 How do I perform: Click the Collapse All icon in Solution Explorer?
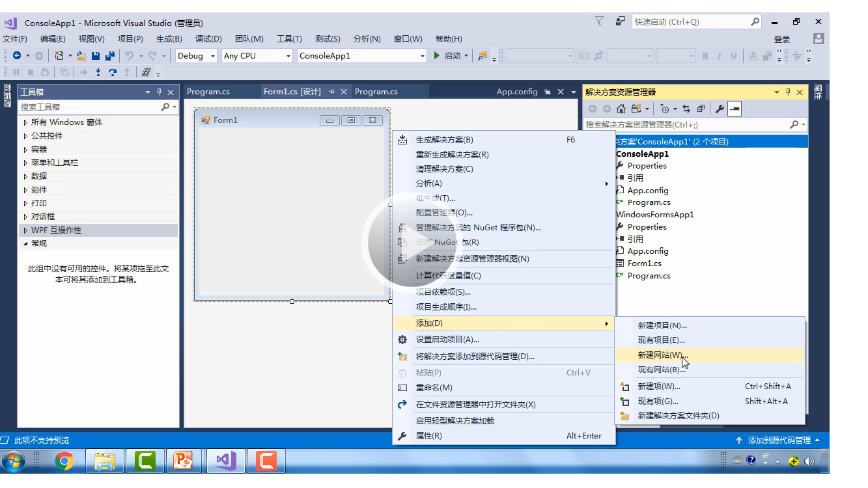click(x=701, y=109)
